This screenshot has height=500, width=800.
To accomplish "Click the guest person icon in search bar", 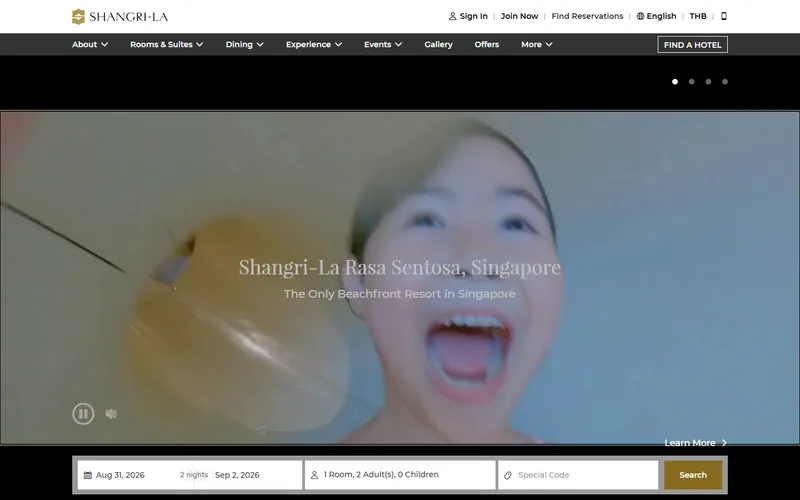I will coord(314,475).
